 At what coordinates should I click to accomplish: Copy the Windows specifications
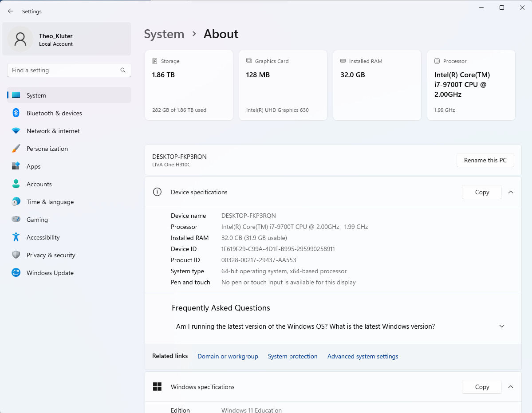tap(482, 386)
